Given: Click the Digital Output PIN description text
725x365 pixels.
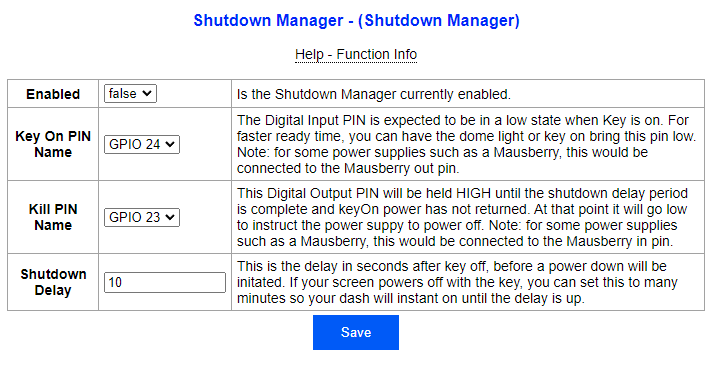Looking at the screenshot, I should click(x=462, y=217).
